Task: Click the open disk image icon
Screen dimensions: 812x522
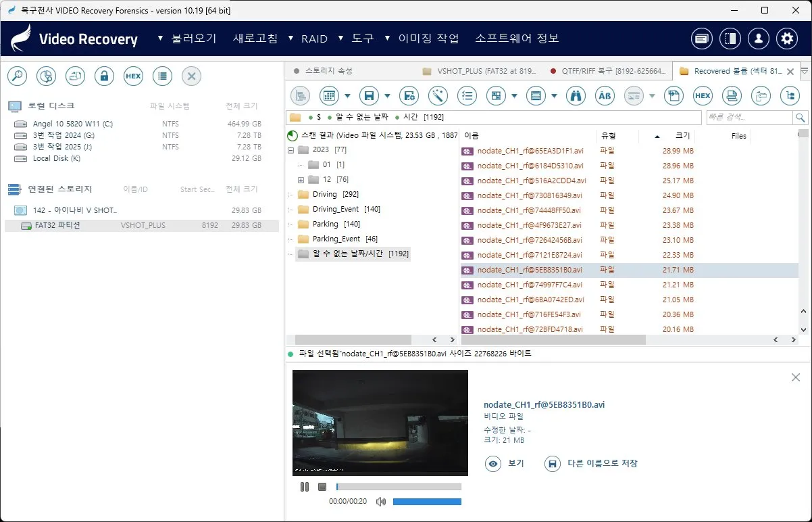Action: coord(75,76)
